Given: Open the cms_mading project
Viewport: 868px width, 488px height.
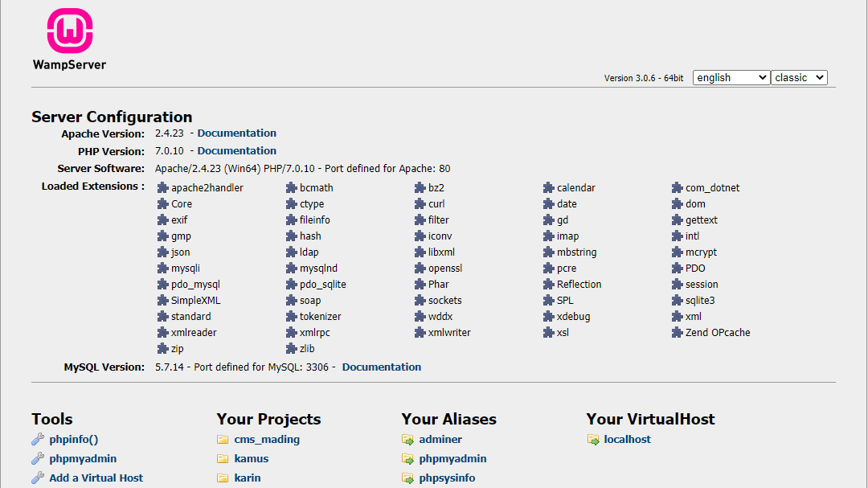Looking at the screenshot, I should pyautogui.click(x=267, y=439).
